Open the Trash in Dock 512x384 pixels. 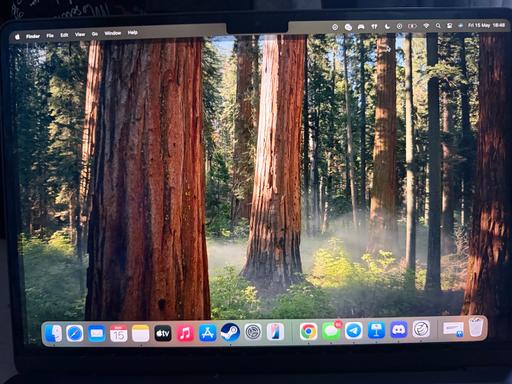click(476, 327)
